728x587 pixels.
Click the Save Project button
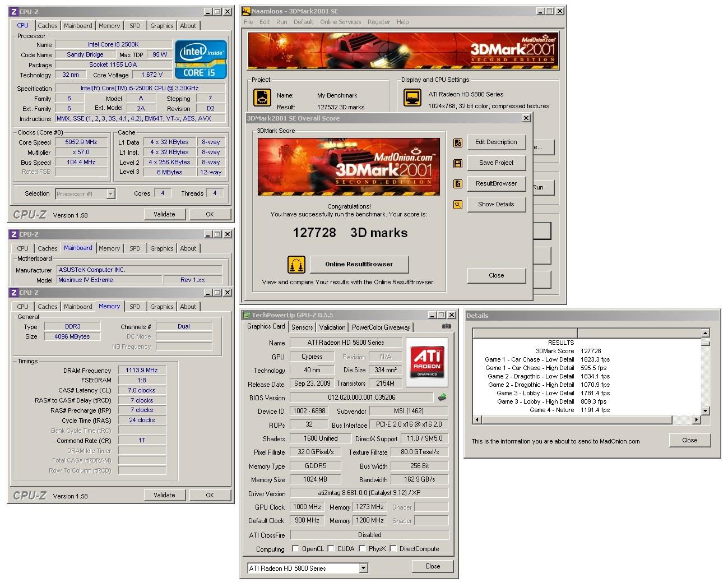(496, 163)
